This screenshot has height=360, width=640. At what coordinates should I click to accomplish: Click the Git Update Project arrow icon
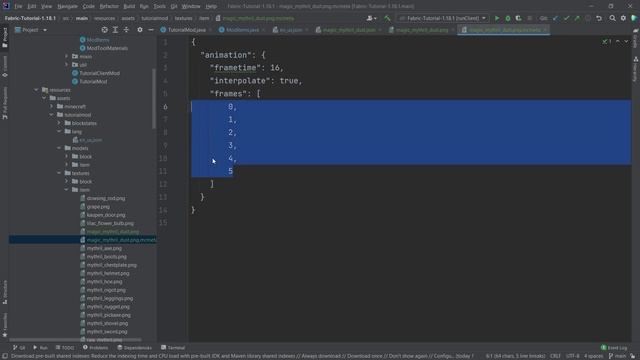click(x=555, y=18)
